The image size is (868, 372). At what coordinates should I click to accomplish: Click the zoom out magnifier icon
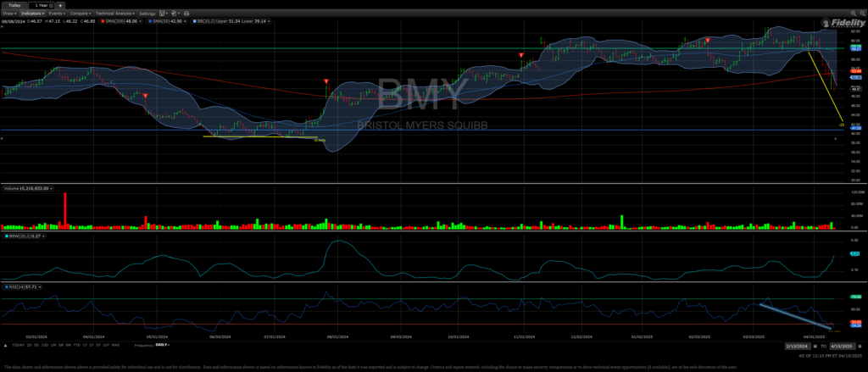pyautogui.click(x=862, y=14)
